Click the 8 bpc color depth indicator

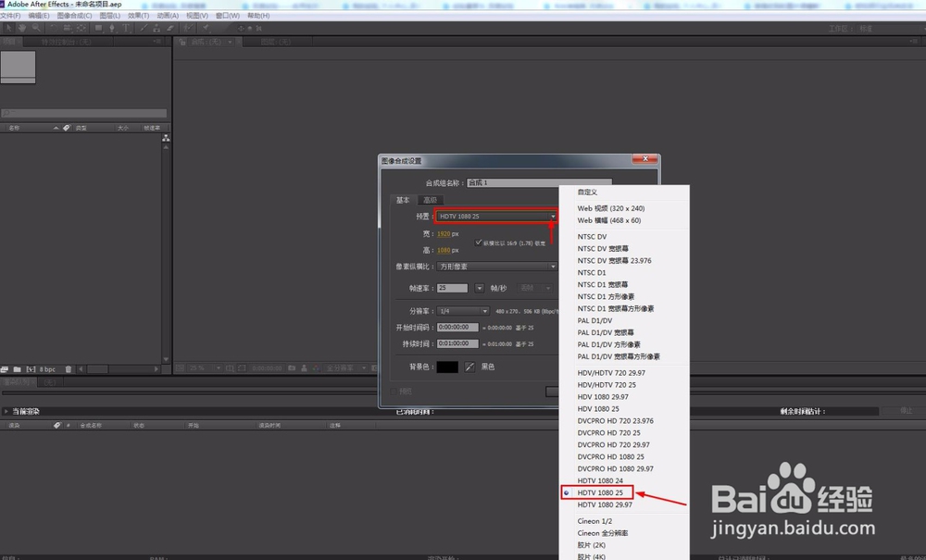click(x=47, y=369)
